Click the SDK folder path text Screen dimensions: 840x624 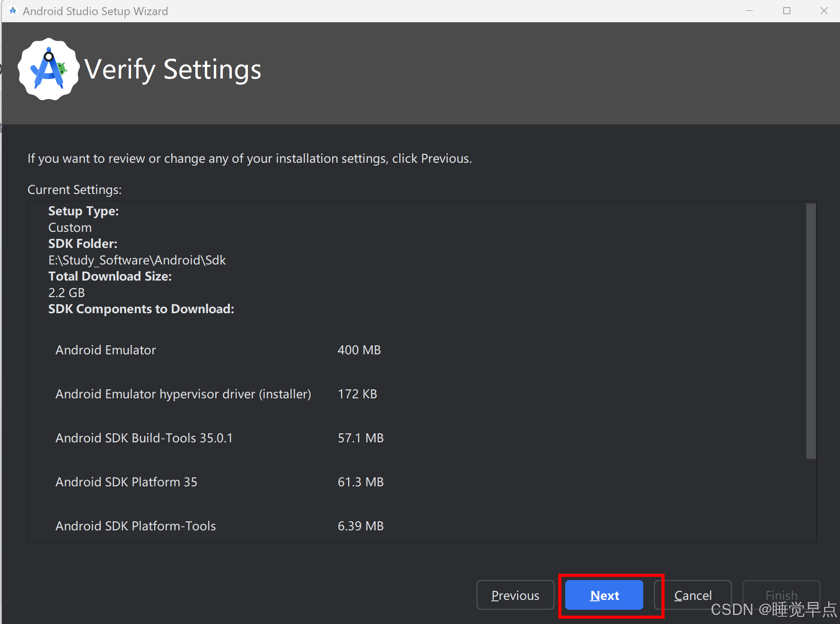[137, 260]
